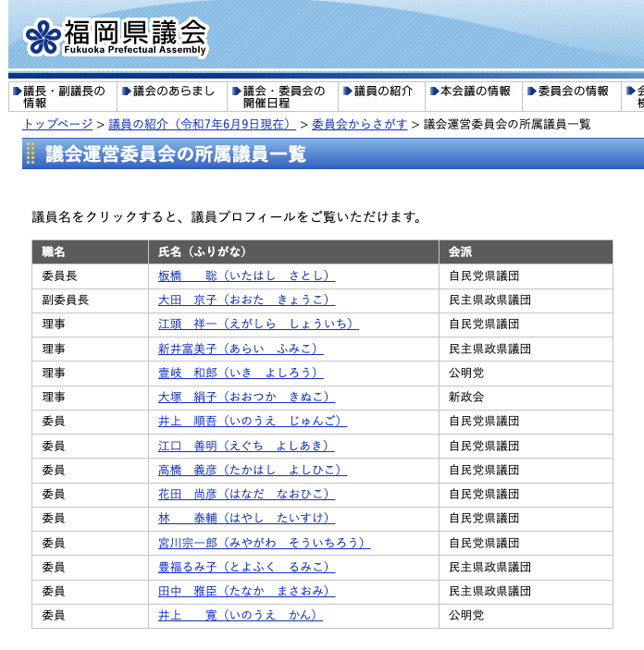
Task: Open profile of 高橋 義彦
Action: pyautogui.click(x=253, y=470)
